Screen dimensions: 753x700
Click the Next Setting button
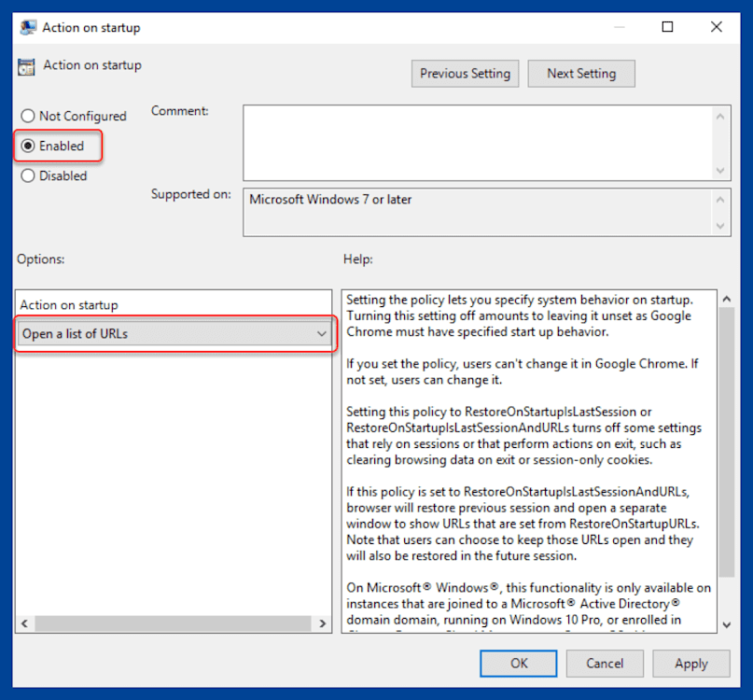point(580,74)
